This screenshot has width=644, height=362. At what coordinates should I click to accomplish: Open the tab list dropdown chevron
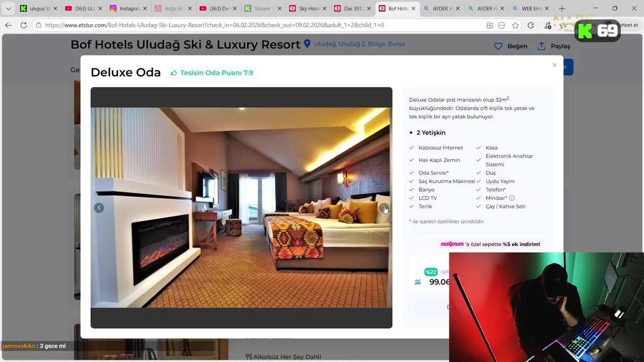[x=8, y=9]
